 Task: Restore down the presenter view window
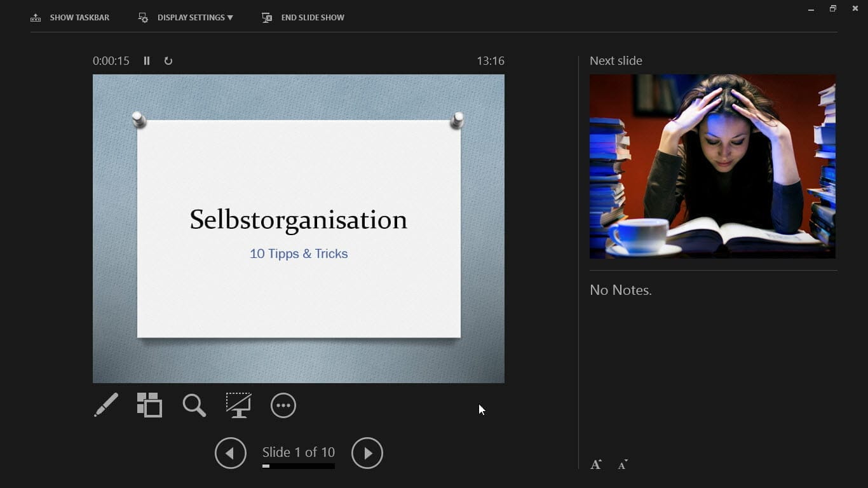[x=832, y=9]
